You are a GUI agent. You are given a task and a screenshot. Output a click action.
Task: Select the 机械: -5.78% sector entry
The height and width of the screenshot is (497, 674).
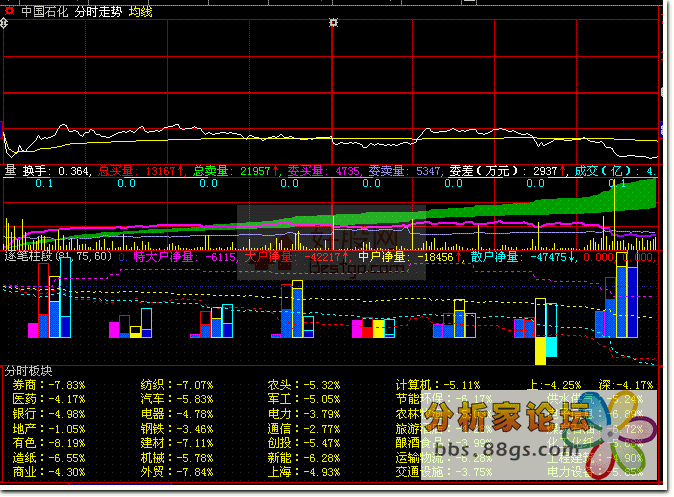click(x=177, y=458)
